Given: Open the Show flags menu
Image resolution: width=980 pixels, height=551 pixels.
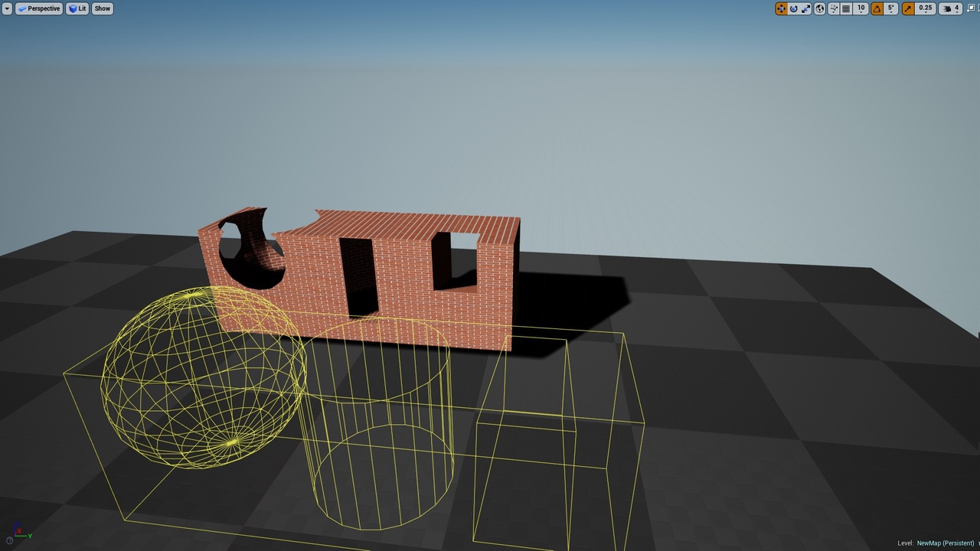Looking at the screenshot, I should (103, 8).
